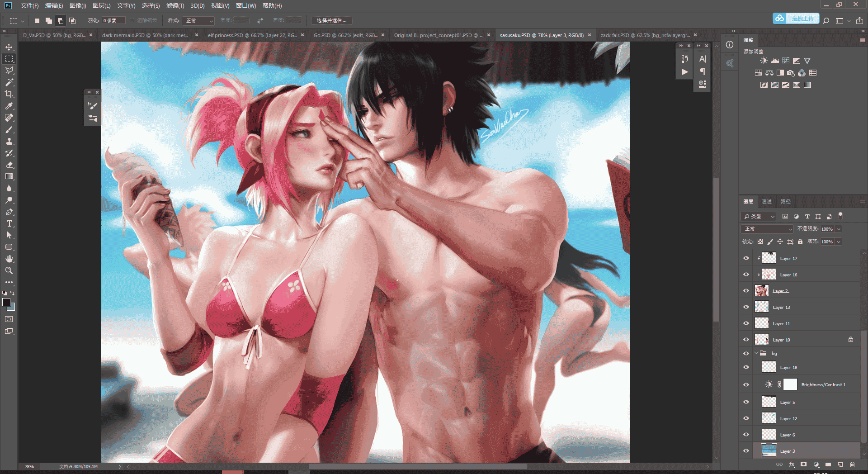Delete layer using the trash icon
The height and width of the screenshot is (474, 868).
852,465
